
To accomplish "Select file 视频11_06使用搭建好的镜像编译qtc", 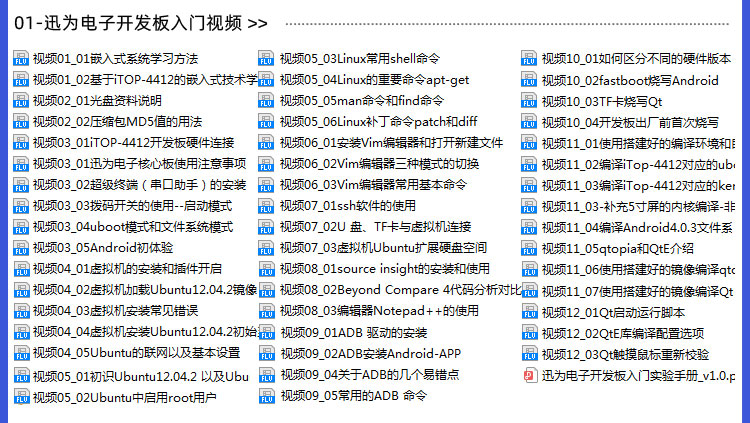I will pyautogui.click(x=638, y=270).
